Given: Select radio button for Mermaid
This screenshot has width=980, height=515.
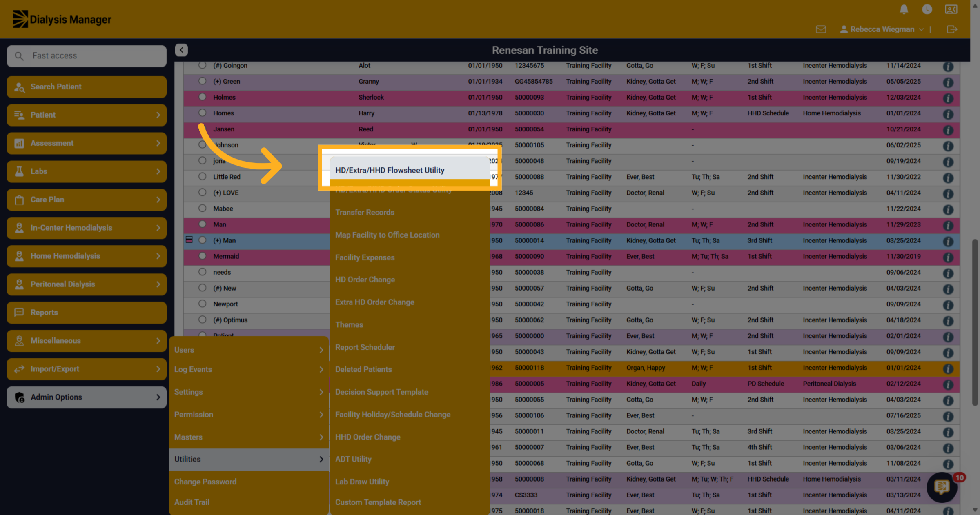Looking at the screenshot, I should [202, 256].
